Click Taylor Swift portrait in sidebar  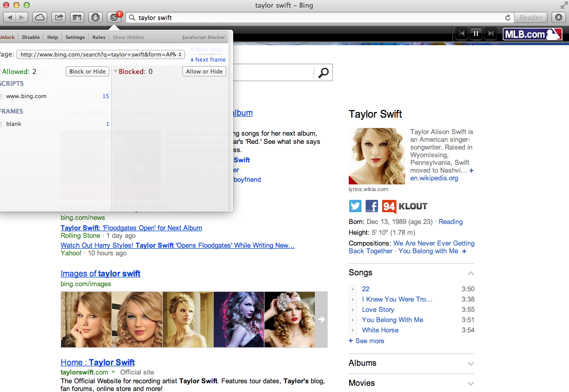[x=376, y=156]
